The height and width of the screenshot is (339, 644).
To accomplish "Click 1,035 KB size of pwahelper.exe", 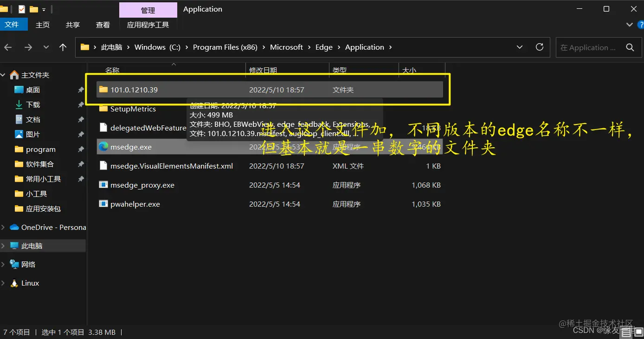I will click(426, 204).
